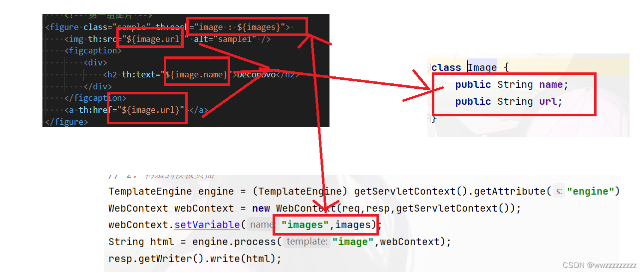Click webContext argument in engine.process

pos(410,242)
